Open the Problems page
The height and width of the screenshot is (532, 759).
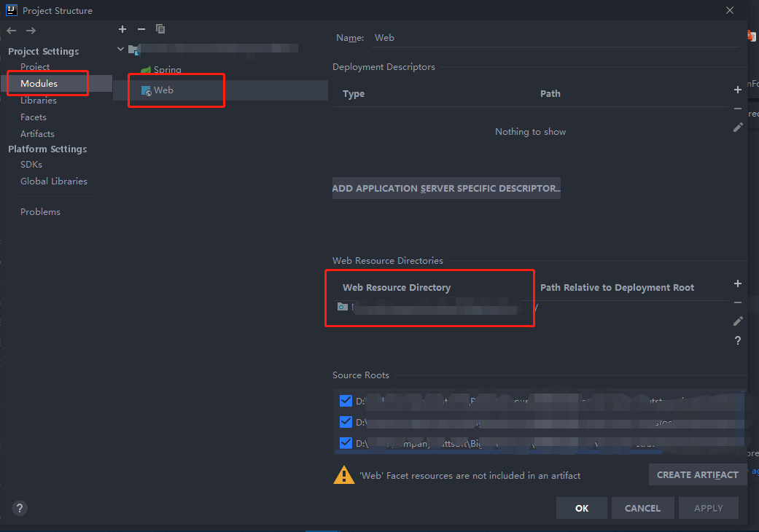pyautogui.click(x=40, y=212)
